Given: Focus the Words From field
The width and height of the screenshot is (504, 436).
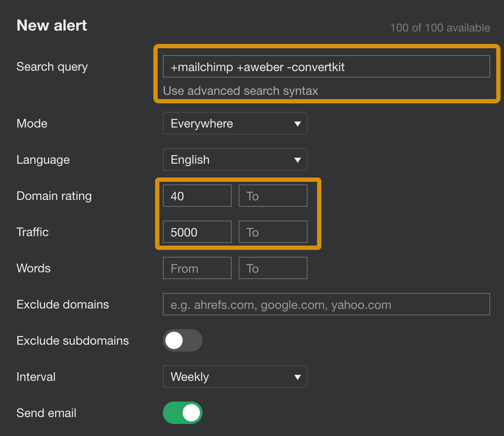Looking at the screenshot, I should (x=197, y=268).
